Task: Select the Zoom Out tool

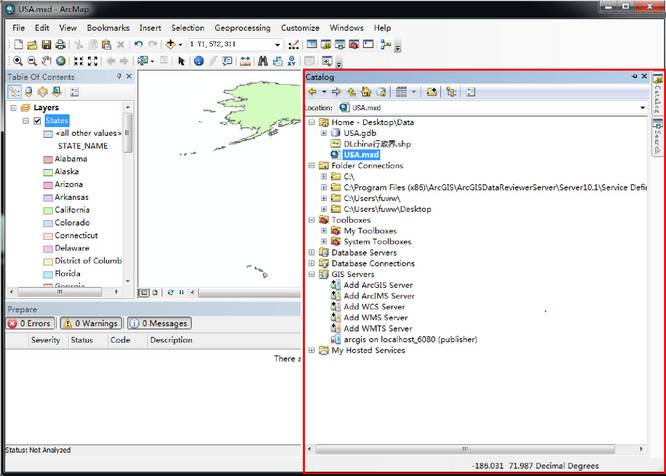Action: 32,61
